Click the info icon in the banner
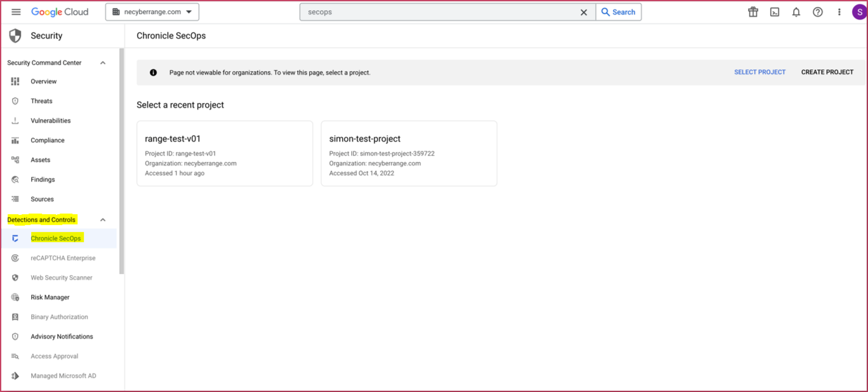868x392 pixels. coord(153,72)
